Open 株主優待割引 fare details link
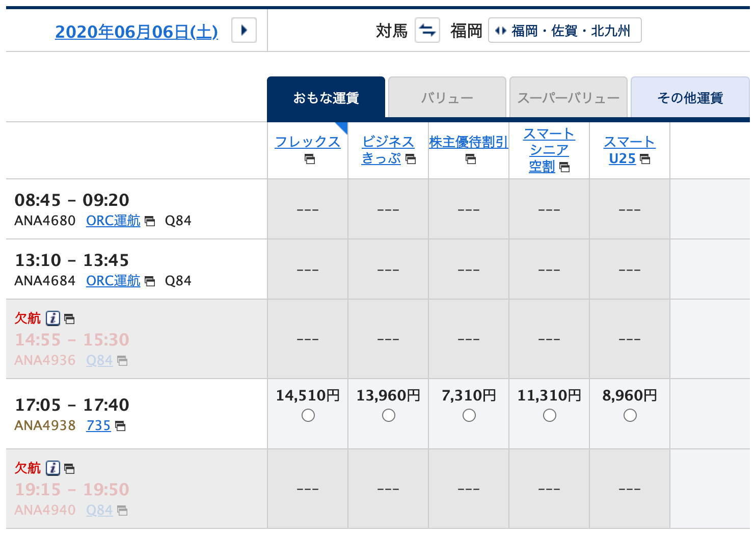756x535 pixels. 469,142
